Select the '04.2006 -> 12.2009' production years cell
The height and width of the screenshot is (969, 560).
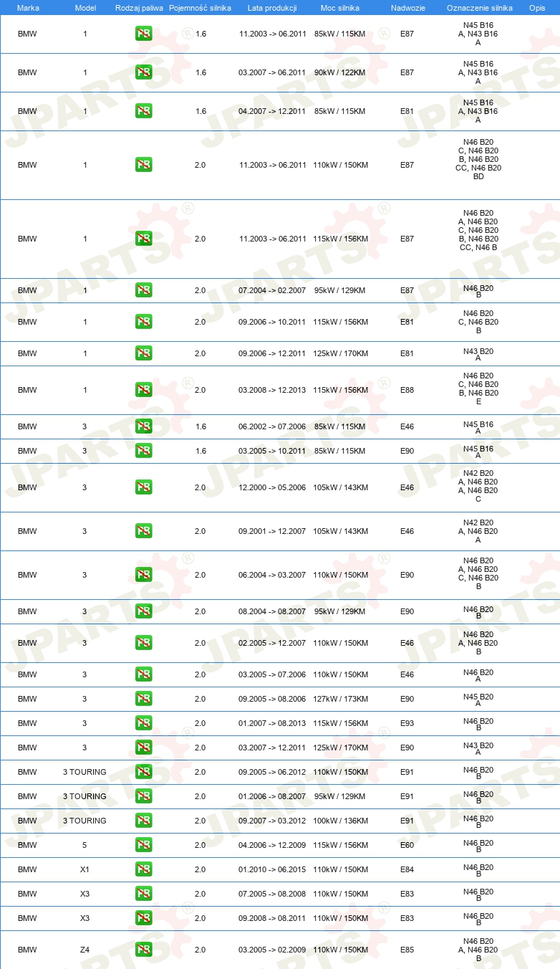click(272, 845)
